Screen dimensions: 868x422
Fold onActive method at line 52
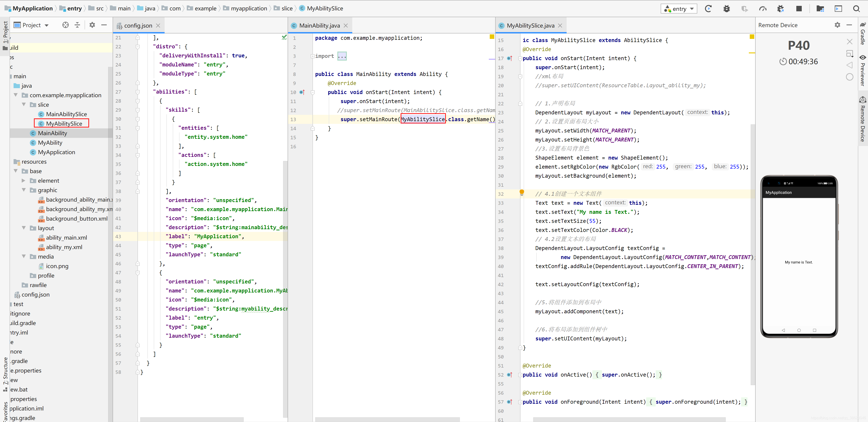tap(520, 375)
